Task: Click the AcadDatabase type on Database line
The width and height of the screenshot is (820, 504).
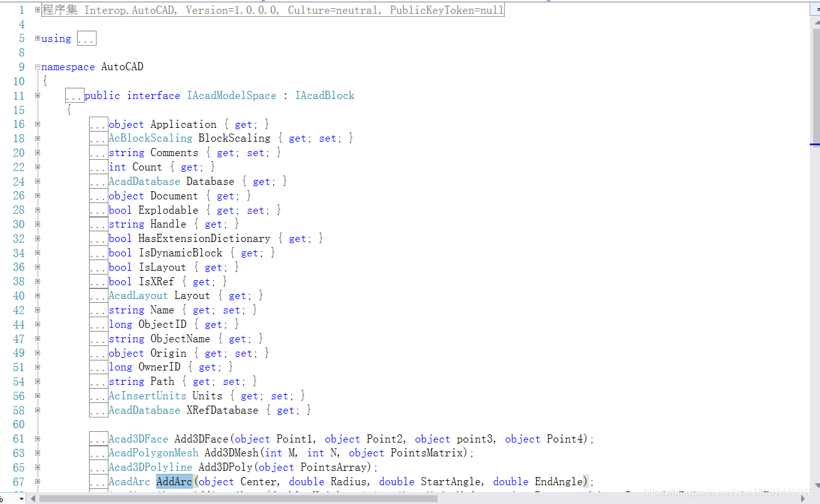Action: pos(145,181)
